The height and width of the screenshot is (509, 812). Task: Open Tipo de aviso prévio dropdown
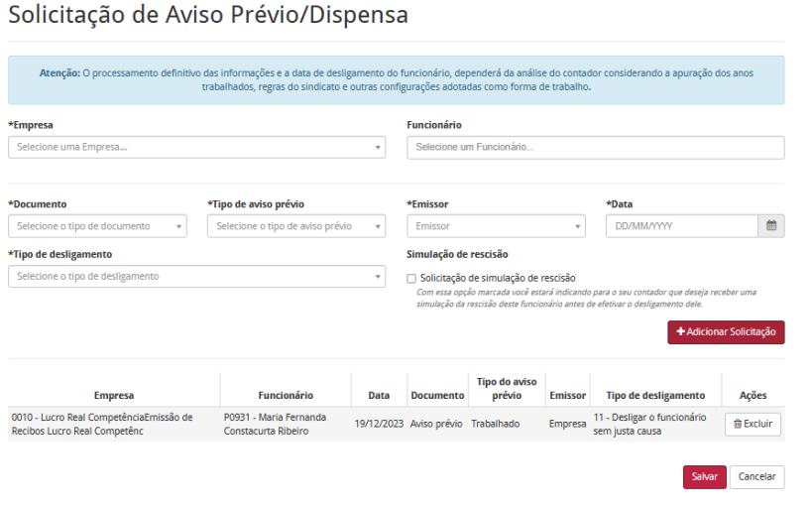pos(296,226)
